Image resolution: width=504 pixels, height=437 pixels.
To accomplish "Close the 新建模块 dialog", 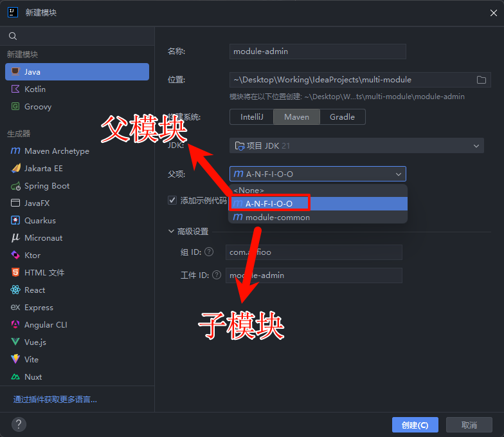I will (494, 13).
